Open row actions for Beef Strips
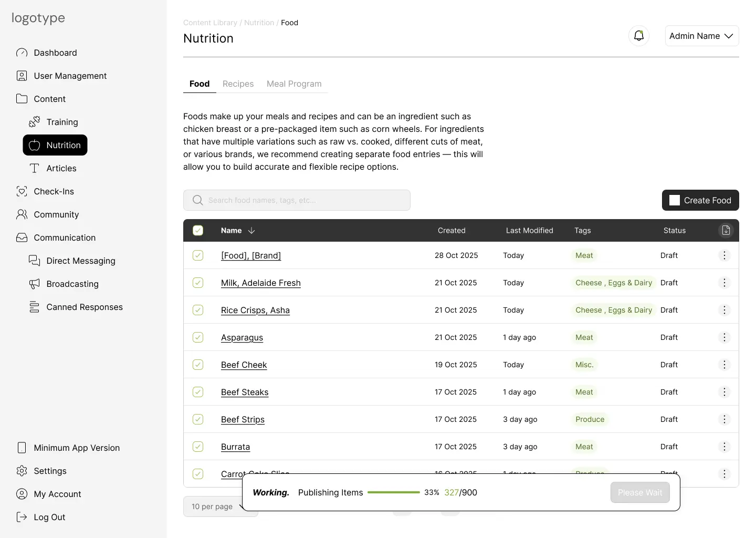Viewport: 756px width, 538px height. pos(724,419)
